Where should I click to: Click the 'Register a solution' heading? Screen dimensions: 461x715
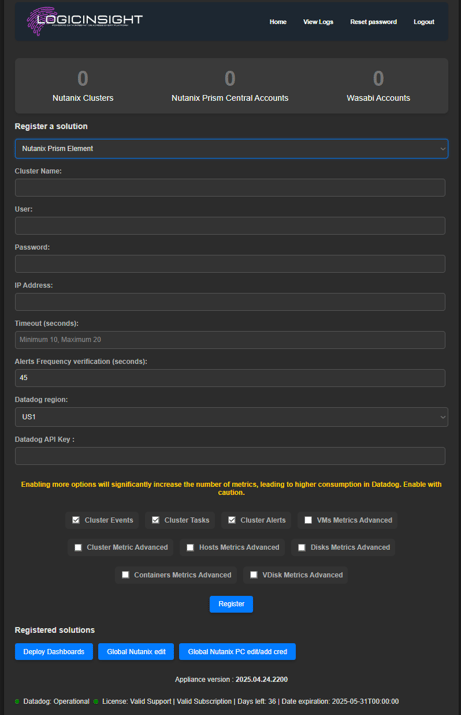(x=51, y=126)
